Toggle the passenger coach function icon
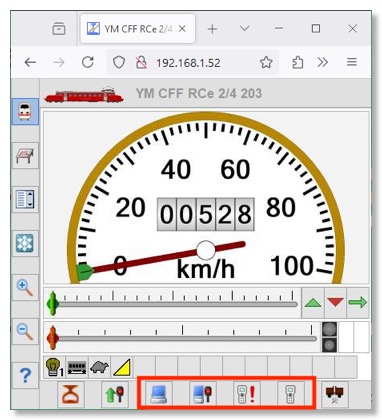382x420 pixels. coord(77,367)
